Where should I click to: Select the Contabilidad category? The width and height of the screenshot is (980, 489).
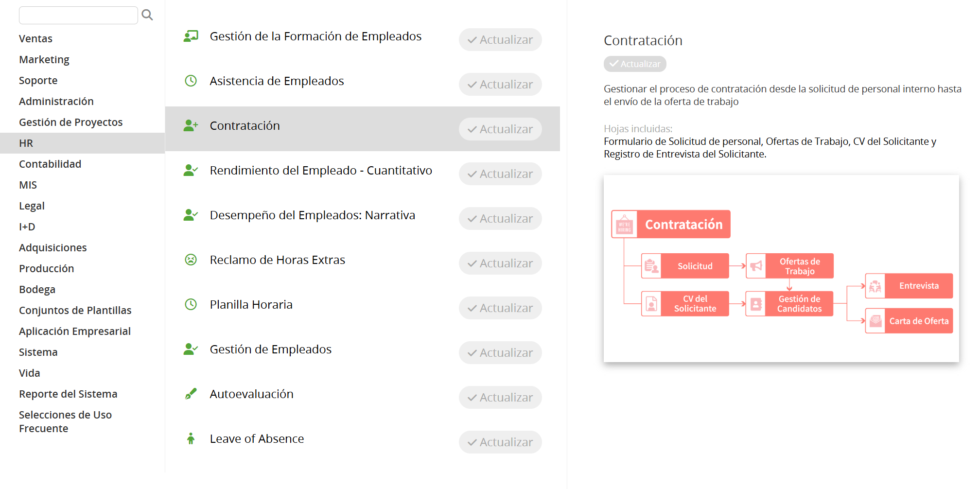click(50, 164)
